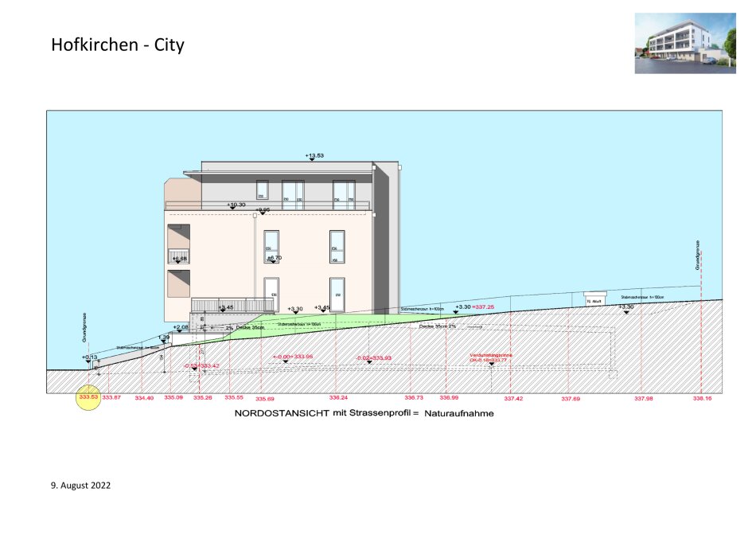
Task: Click the +9.95 level marker
Action: pos(263,210)
